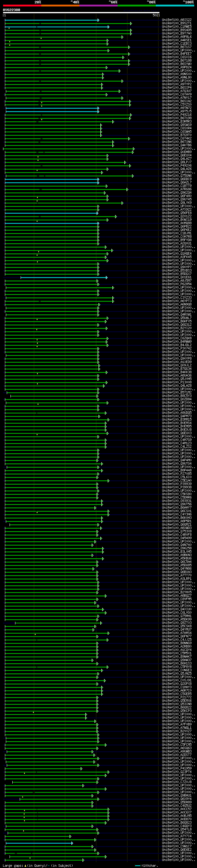Click hit label UniRef100_Q6EUX4
The width and height of the screenshot is (197, 868).
pos(177,155)
